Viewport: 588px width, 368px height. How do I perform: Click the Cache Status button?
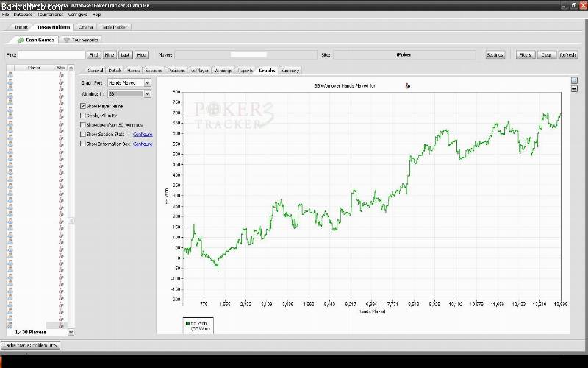click(x=30, y=345)
